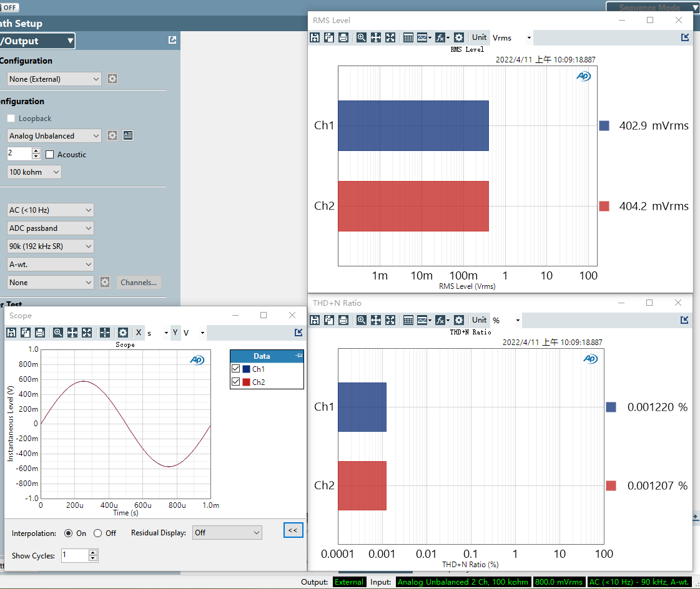Expand the A-wt. weighting filter dropdown
The height and width of the screenshot is (589, 700).
50,265
